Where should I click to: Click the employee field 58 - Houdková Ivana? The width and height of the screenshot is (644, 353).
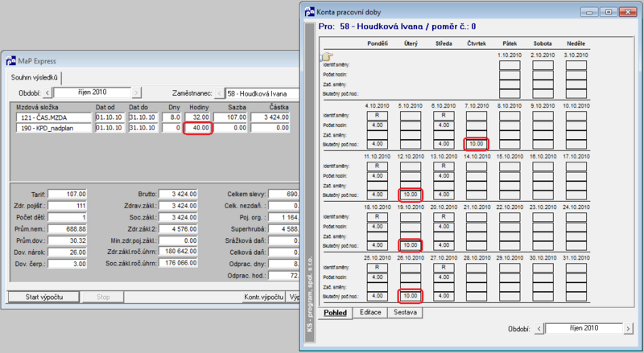pyautogui.click(x=262, y=93)
